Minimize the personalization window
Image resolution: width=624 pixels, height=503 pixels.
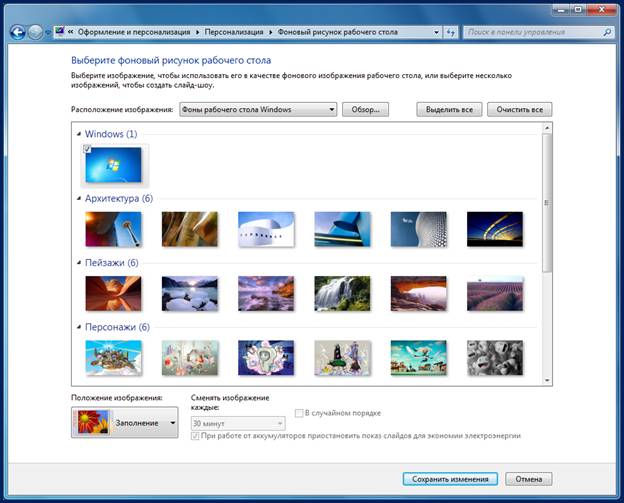(x=561, y=10)
